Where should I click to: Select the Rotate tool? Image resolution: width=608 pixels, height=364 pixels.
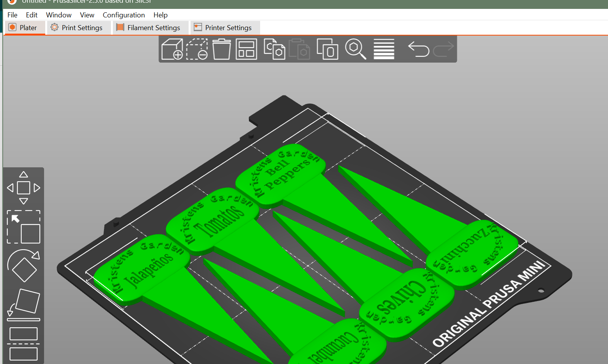[24, 265]
